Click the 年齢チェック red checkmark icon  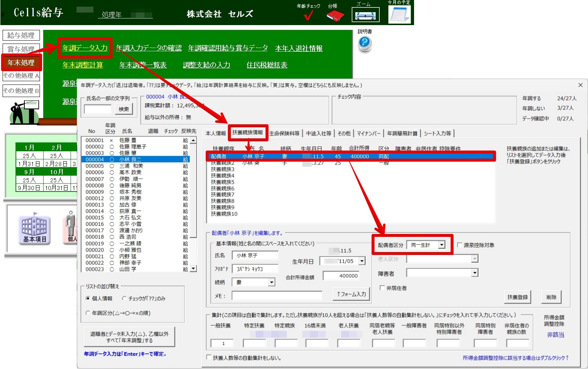coord(308,15)
